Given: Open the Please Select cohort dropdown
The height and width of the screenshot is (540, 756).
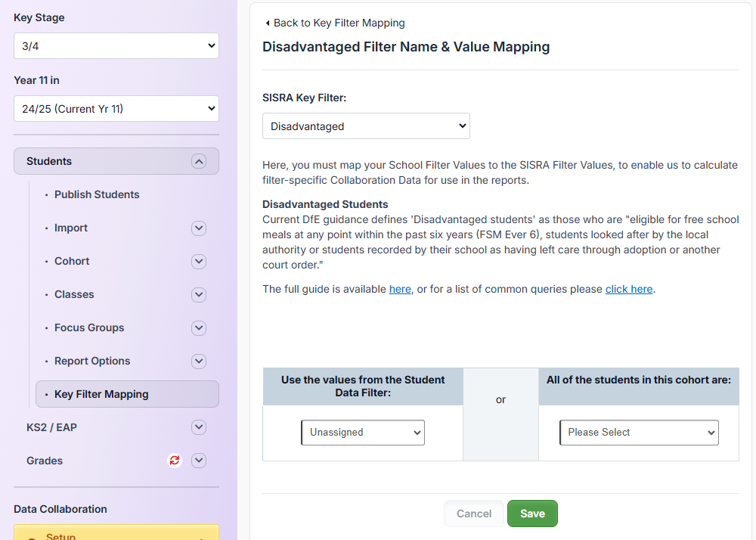Looking at the screenshot, I should (x=638, y=432).
